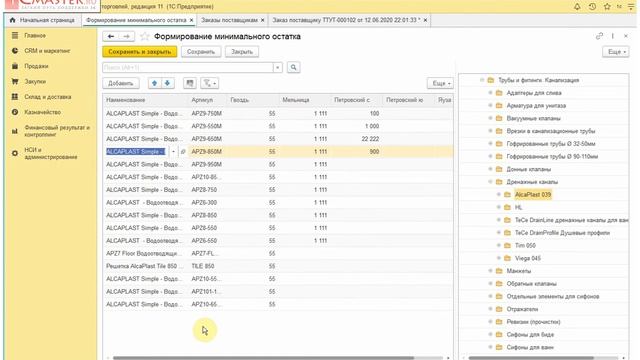Expand Адаптеры для слива folder

pyautogui.click(x=490, y=93)
